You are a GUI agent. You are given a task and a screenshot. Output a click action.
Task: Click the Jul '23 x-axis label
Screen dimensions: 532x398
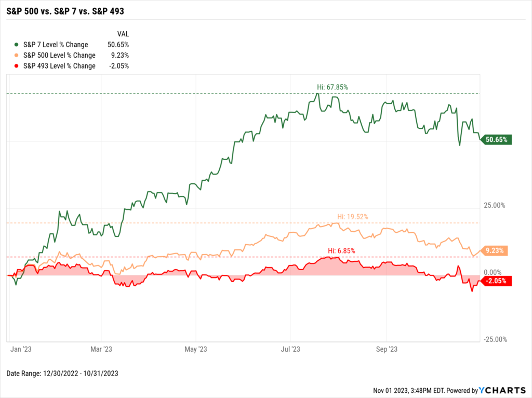[291, 350]
